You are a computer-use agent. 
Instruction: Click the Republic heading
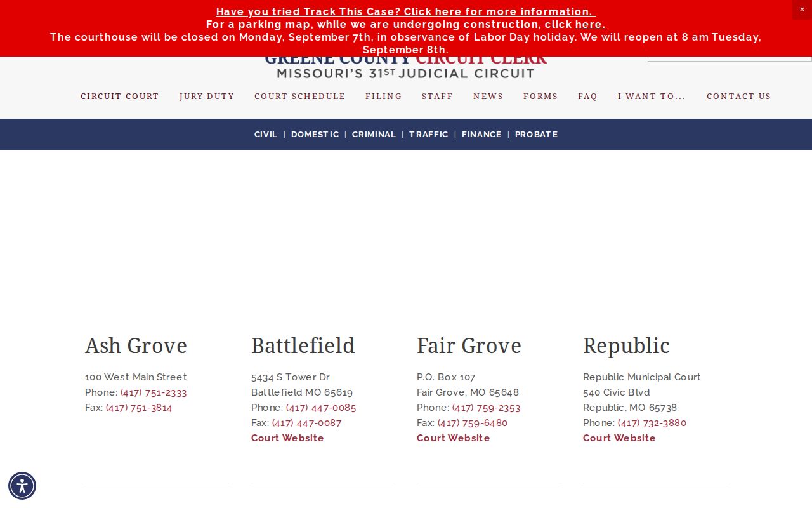[x=627, y=345]
